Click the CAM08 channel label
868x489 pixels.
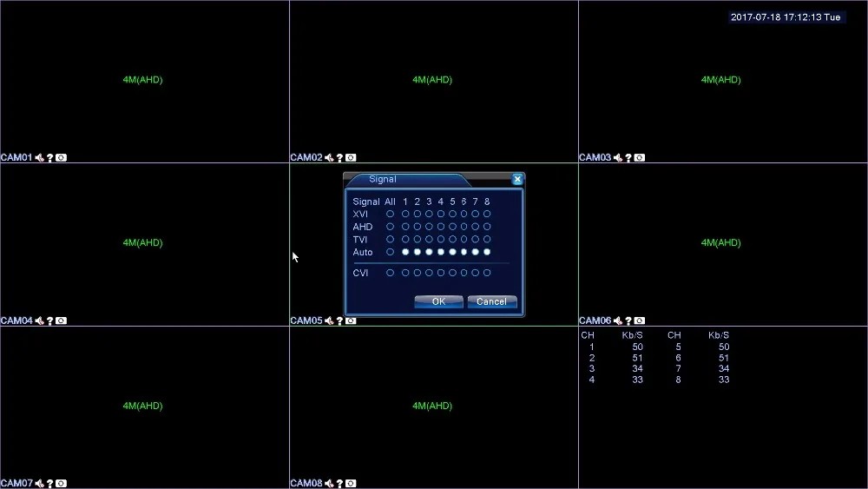pos(306,484)
